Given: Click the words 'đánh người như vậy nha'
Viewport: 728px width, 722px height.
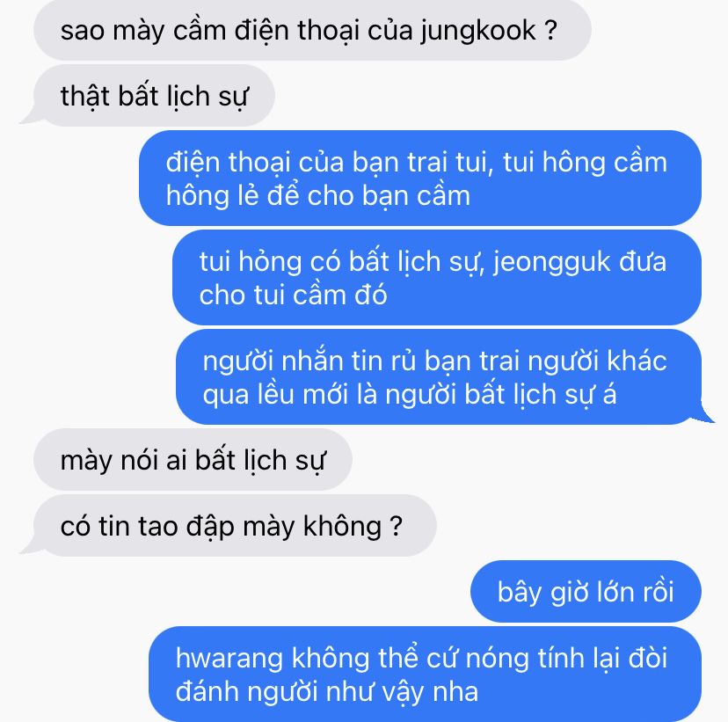Looking at the screenshot, I should click(x=327, y=692).
